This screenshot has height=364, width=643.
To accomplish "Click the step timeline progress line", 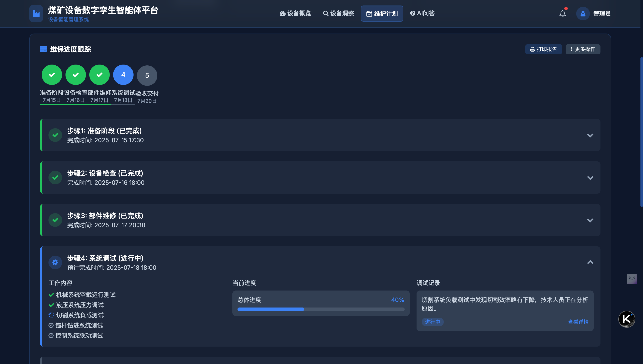I will (88, 104).
